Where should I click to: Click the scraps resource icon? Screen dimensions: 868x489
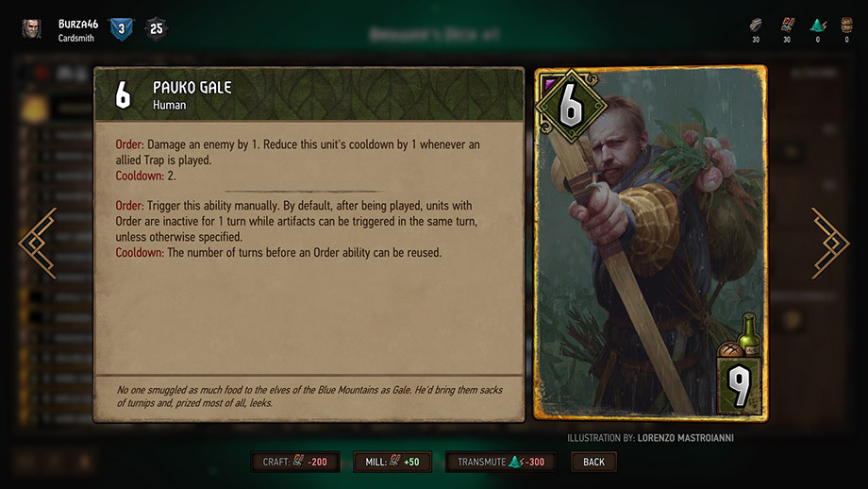(787, 25)
